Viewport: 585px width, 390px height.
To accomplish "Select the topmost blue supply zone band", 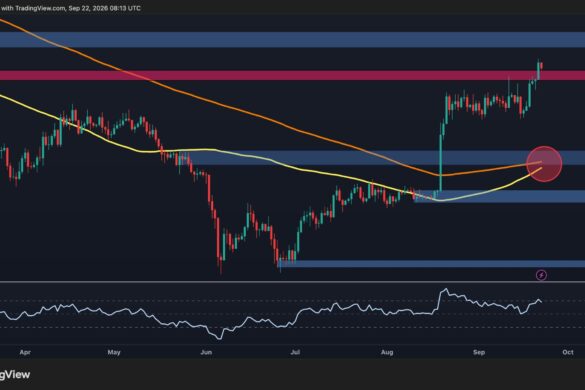I will (x=292, y=40).
